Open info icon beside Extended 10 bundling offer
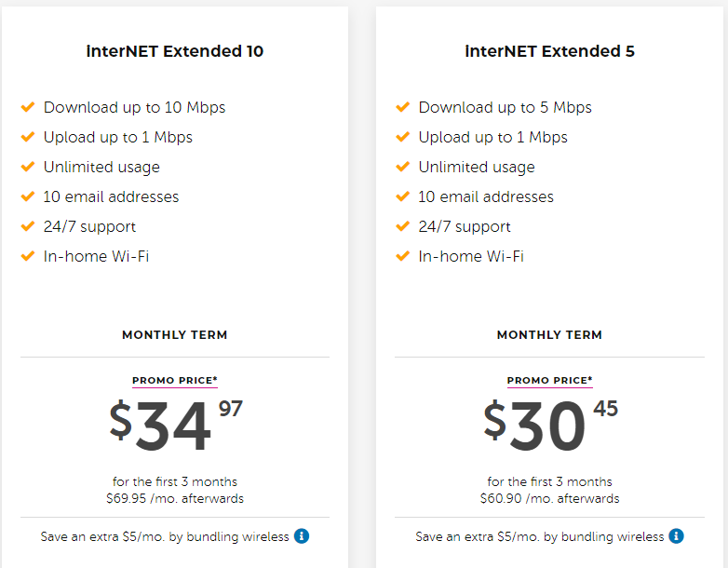 [302, 536]
